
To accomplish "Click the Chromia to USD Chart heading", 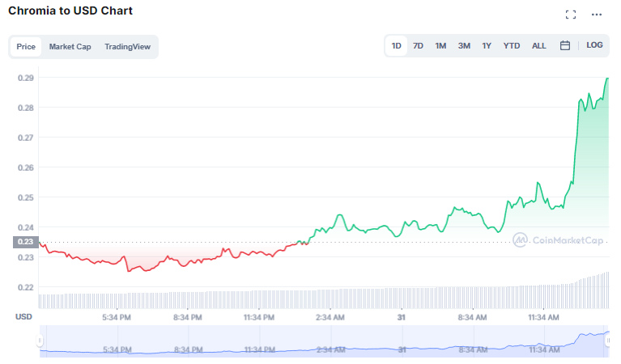I will (x=70, y=11).
